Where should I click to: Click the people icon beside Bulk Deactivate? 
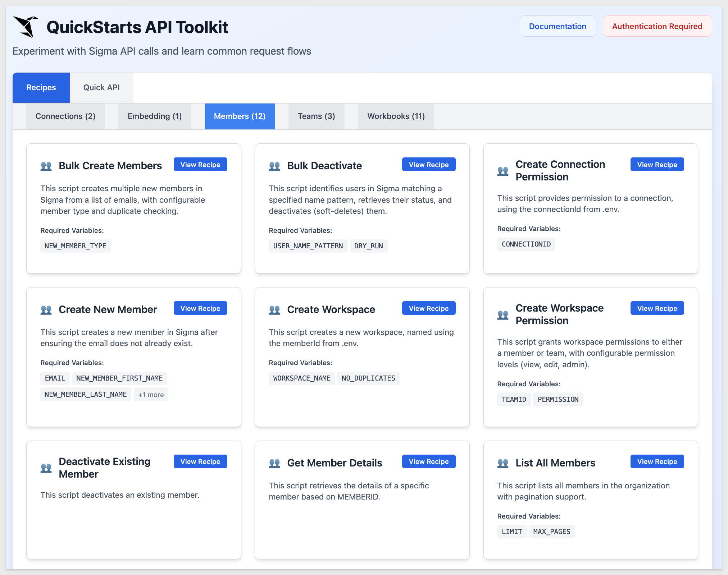click(274, 166)
